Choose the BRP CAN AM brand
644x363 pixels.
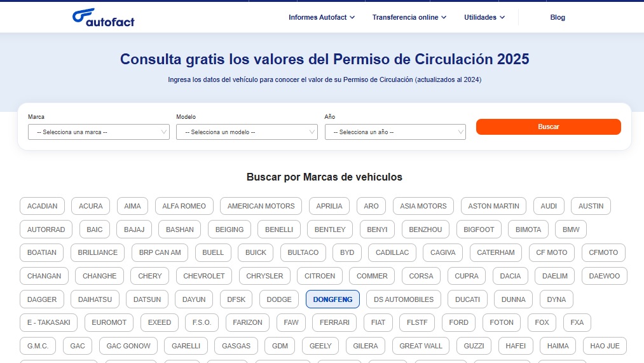[160, 252]
